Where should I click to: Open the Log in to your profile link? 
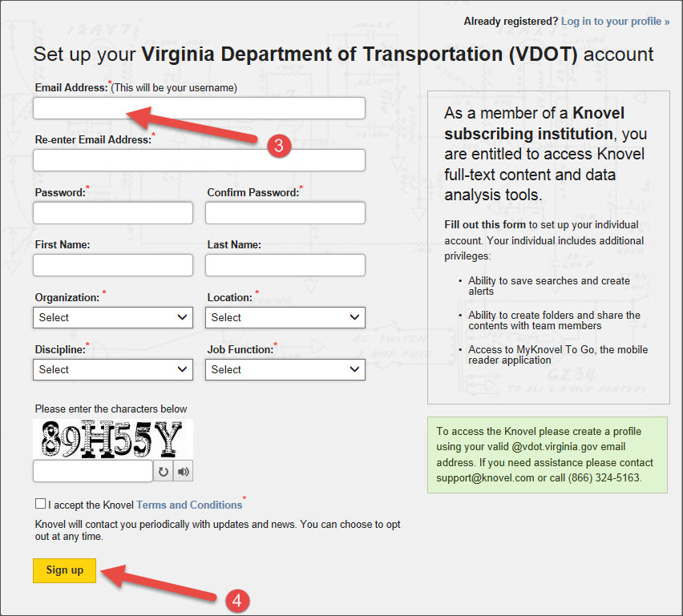click(614, 21)
